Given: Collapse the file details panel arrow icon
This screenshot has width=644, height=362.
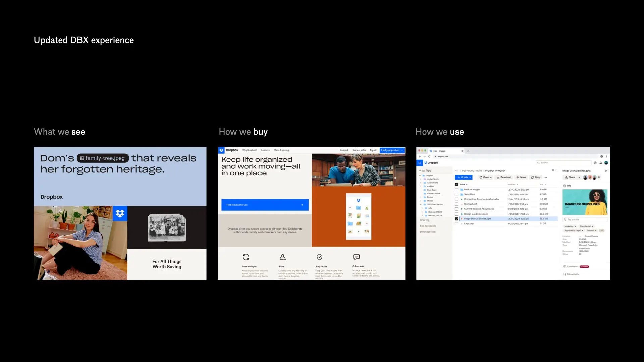Looking at the screenshot, I should click(606, 171).
